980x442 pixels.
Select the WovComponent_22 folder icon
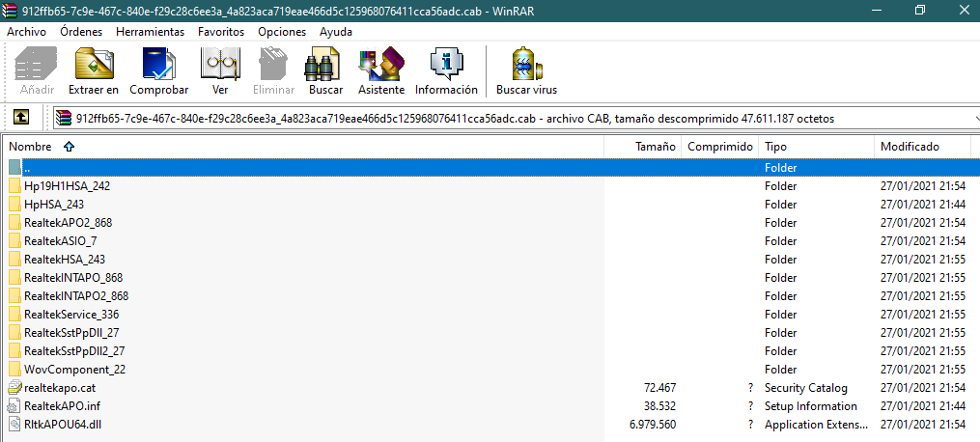15,369
